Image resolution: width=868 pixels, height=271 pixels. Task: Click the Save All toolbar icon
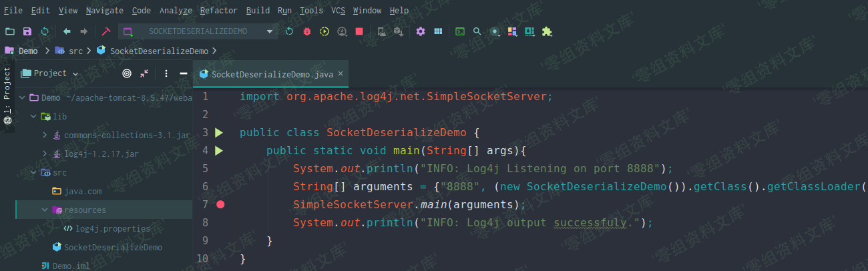(27, 31)
